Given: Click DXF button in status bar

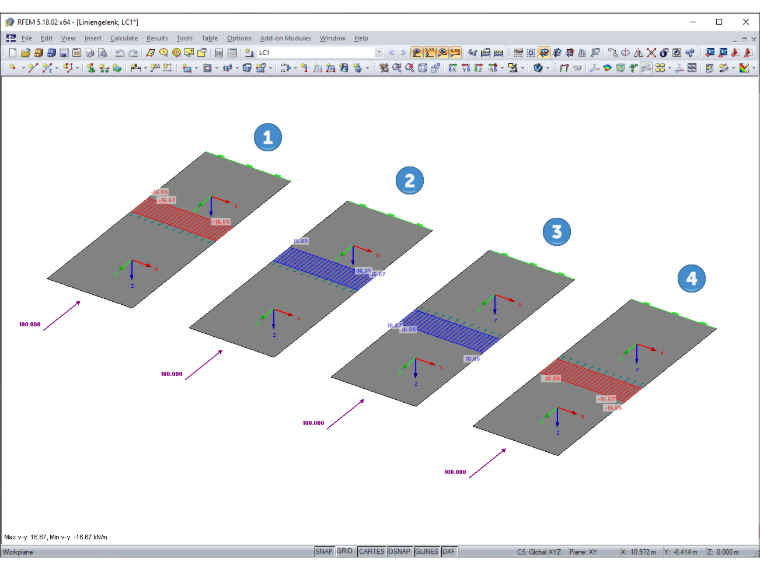Looking at the screenshot, I should pyautogui.click(x=449, y=552).
